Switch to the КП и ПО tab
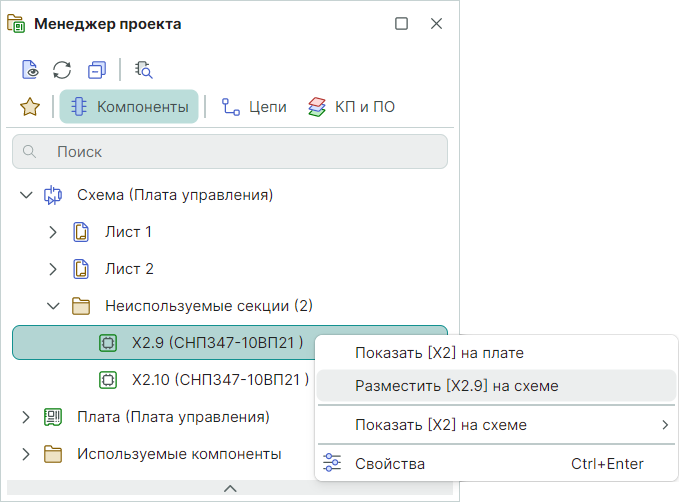The height and width of the screenshot is (502, 679). (x=352, y=107)
